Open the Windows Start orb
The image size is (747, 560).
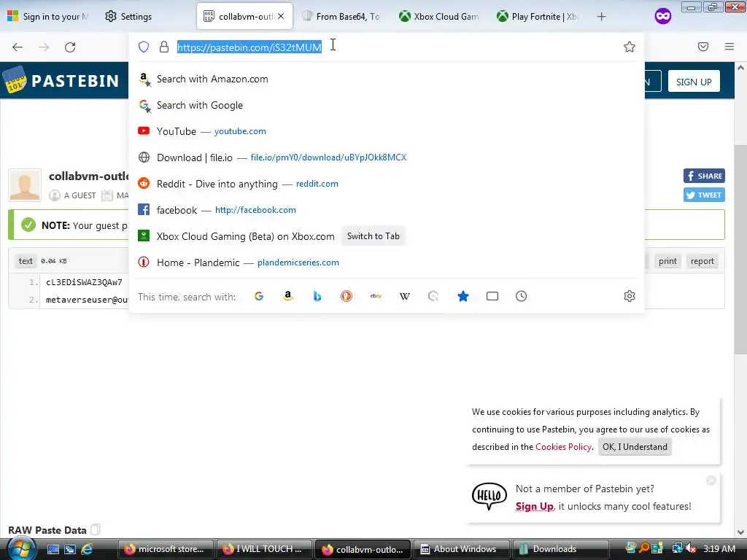(20, 548)
